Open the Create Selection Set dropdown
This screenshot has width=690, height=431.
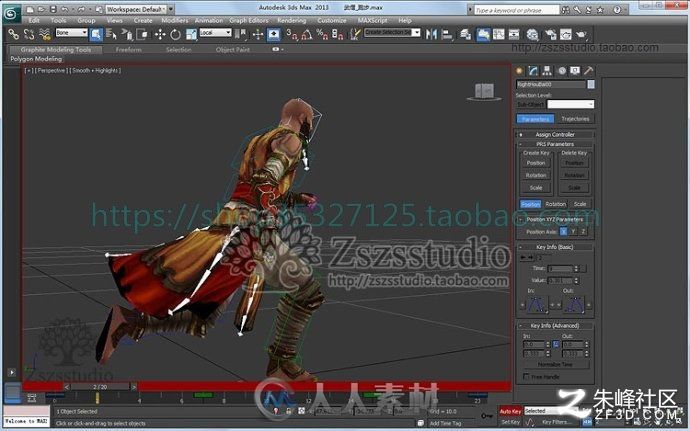point(392,33)
